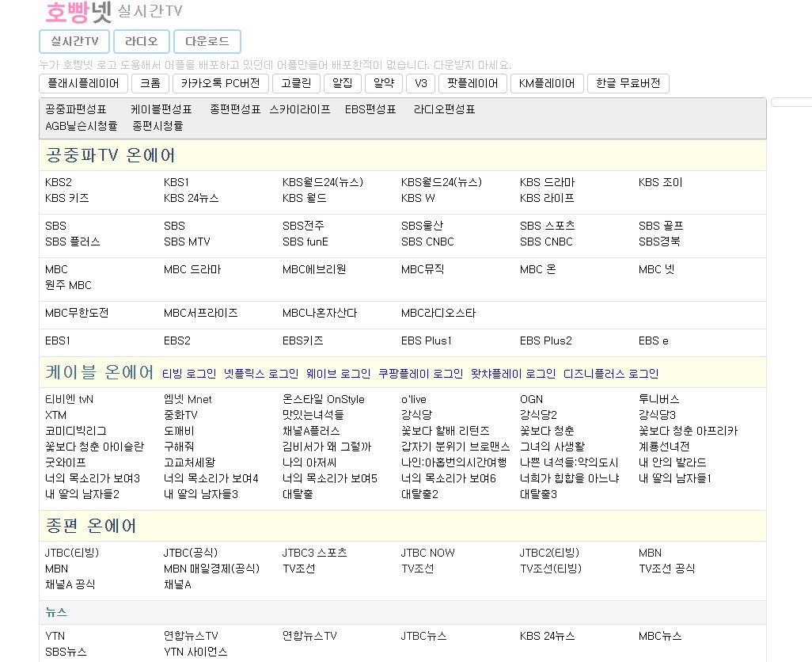
Task: Open the KBS 조이 channel
Action: 661,182
